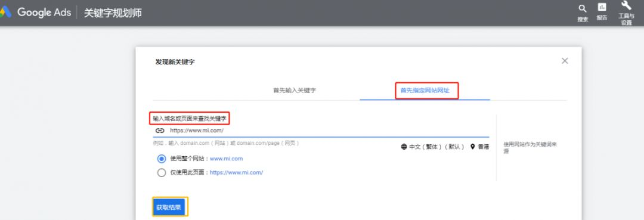
Task: Close the discover new keywords dialog
Action: 565,61
